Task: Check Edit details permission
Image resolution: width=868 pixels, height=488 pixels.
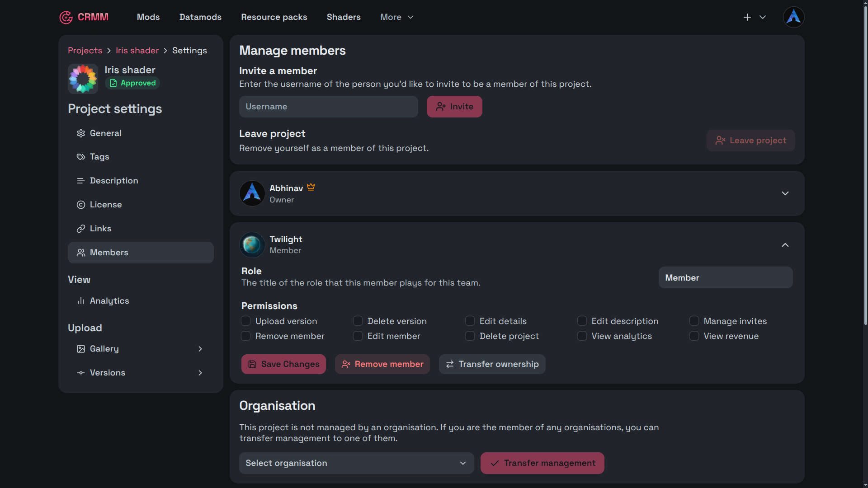Action: 470,321
